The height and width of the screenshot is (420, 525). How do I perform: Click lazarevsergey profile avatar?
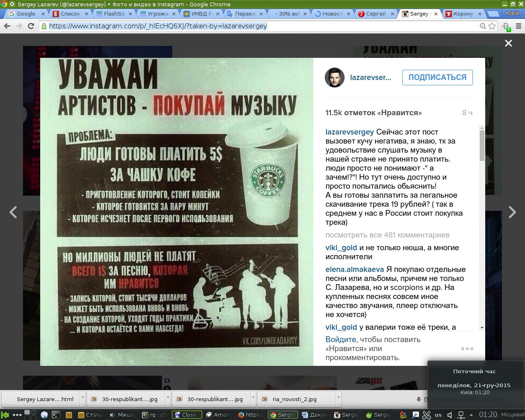click(x=335, y=78)
